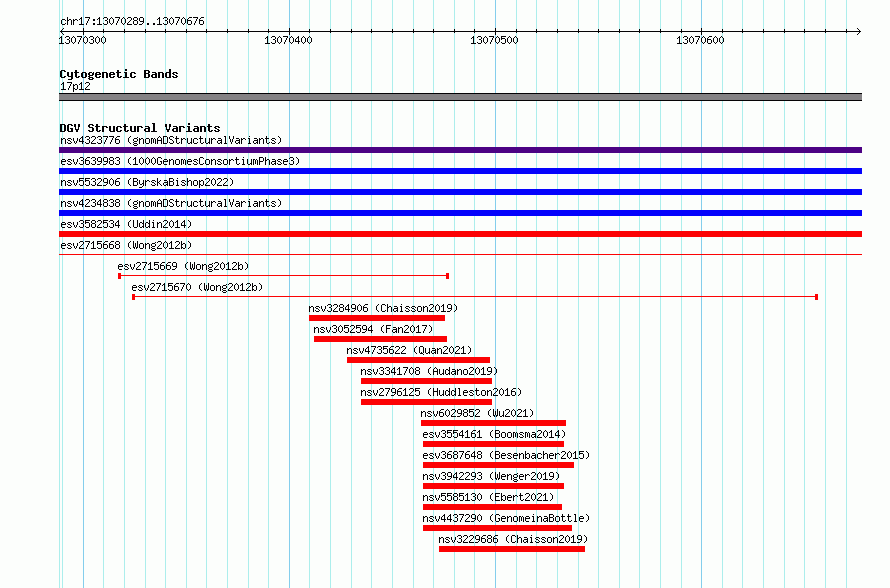Click ruler position 13070400
The width and height of the screenshot is (890, 588).
288,40
